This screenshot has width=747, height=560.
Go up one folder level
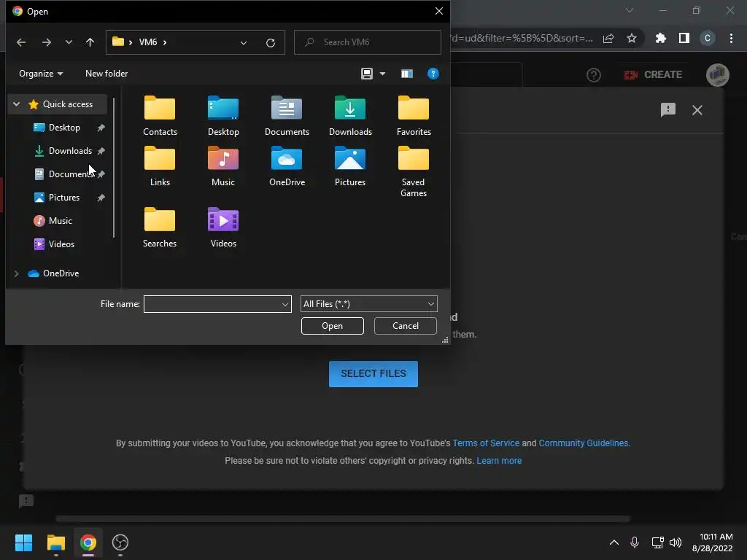[90, 42]
